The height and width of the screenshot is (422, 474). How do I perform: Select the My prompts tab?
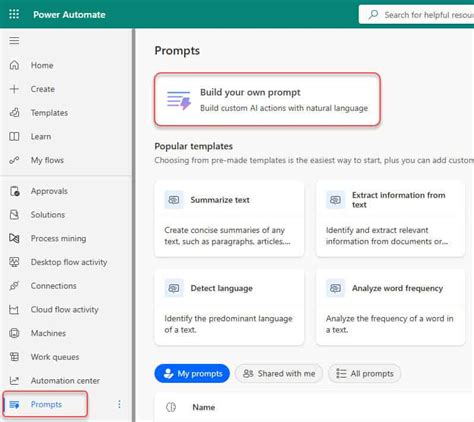pos(192,373)
